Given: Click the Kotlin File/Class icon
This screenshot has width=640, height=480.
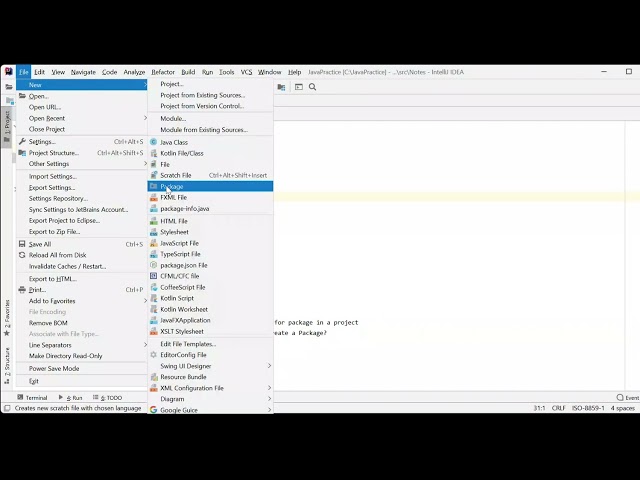Looking at the screenshot, I should 153,153.
